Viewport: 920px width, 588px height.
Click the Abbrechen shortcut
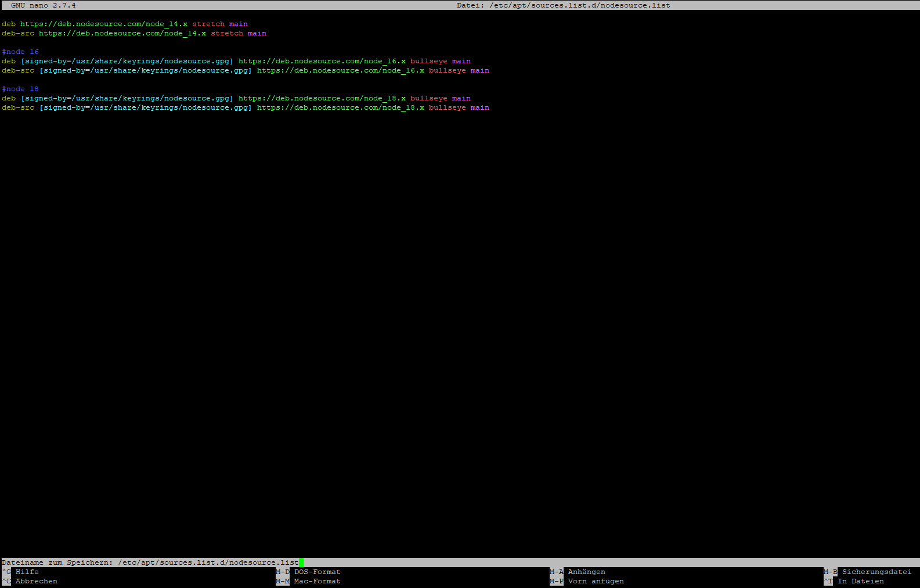pos(37,581)
